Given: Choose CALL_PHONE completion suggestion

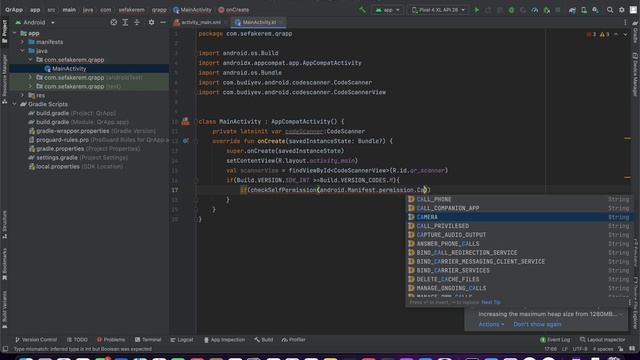Looking at the screenshot, I should (518, 199).
